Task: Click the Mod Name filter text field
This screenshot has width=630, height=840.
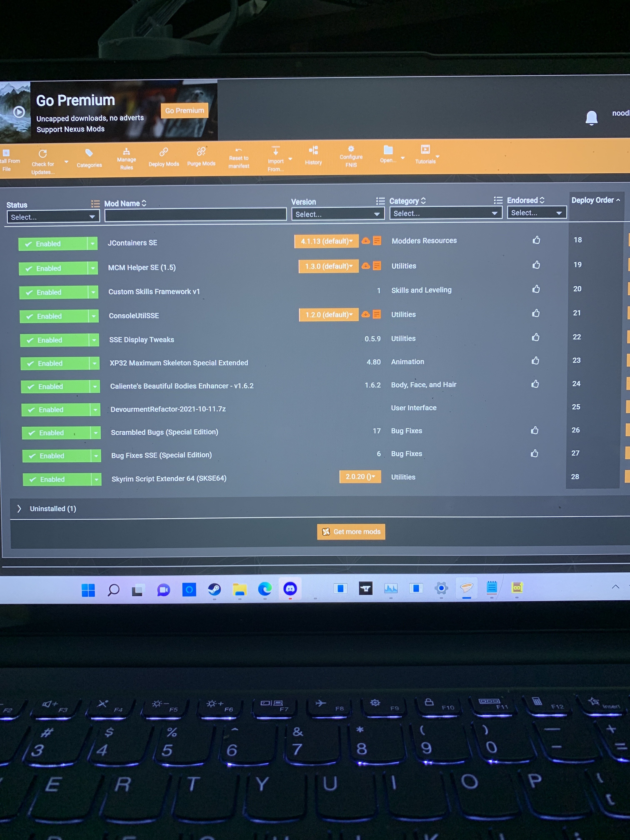Action: tap(196, 215)
